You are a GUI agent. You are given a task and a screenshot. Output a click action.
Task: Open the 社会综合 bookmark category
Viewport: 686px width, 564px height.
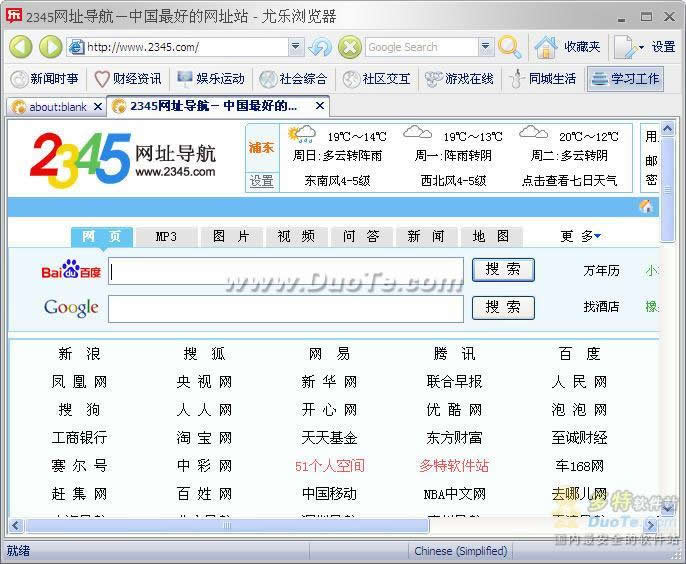pyautogui.click(x=293, y=79)
